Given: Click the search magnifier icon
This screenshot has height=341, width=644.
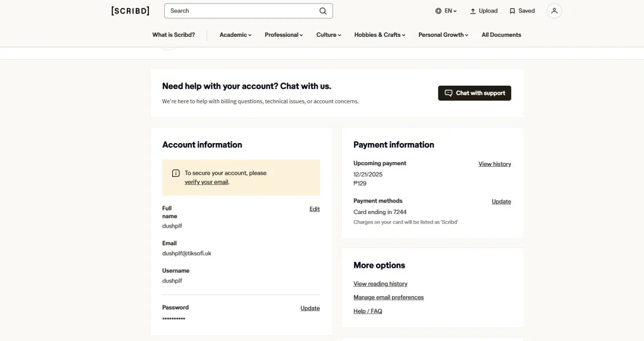Looking at the screenshot, I should click(323, 11).
